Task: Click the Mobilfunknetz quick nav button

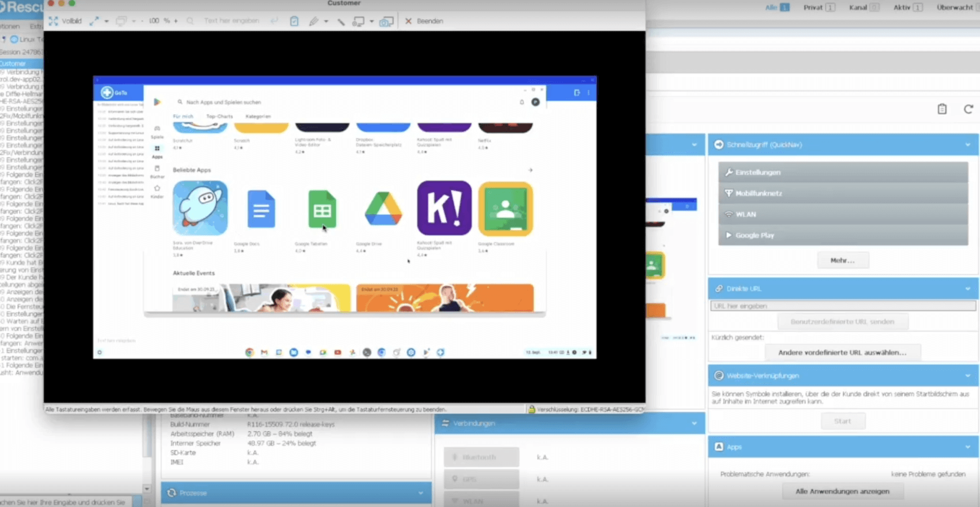Action: point(843,193)
